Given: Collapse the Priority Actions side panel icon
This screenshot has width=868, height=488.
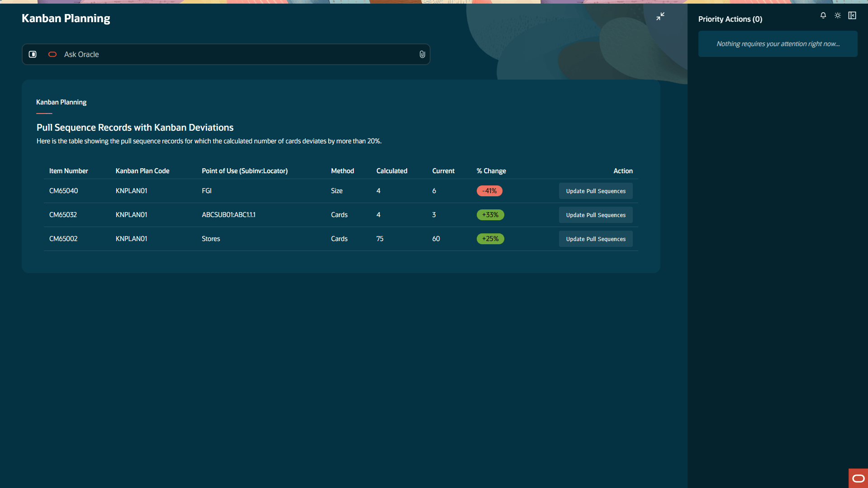Looking at the screenshot, I should tap(852, 15).
